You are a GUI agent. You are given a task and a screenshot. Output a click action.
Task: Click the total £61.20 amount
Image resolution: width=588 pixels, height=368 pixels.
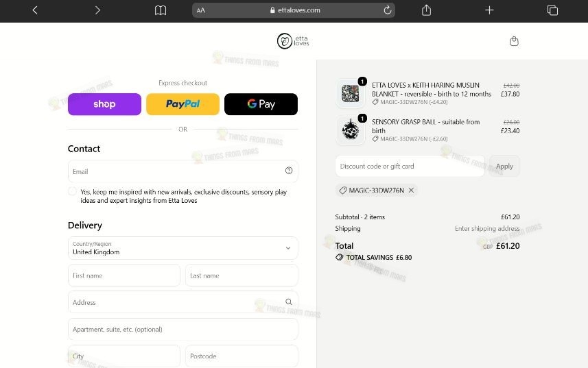(x=508, y=246)
